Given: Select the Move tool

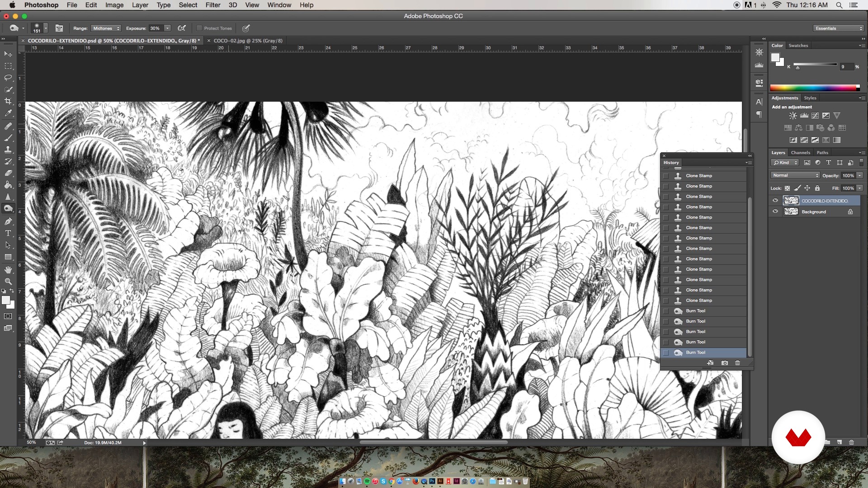Looking at the screenshot, I should 8,54.
